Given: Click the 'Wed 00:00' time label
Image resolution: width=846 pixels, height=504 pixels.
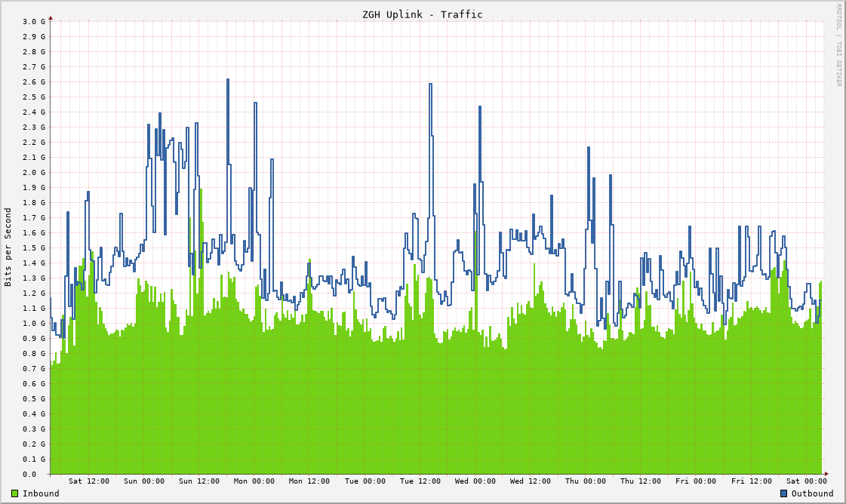Looking at the screenshot, I should 475,481.
